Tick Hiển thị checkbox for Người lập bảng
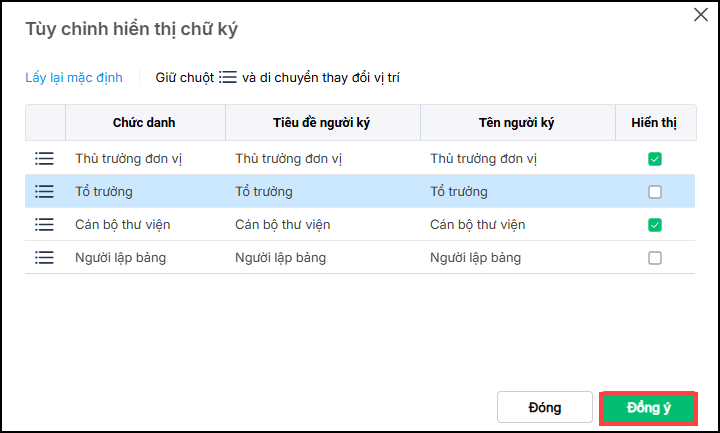 pyautogui.click(x=655, y=258)
